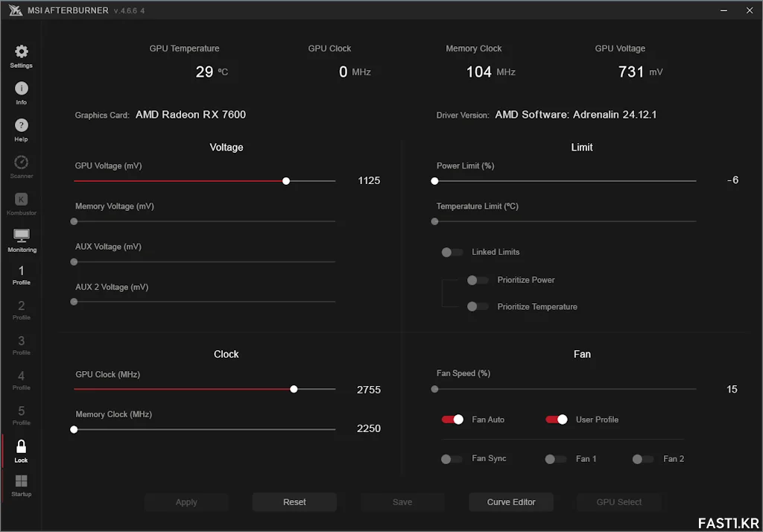
Task: Click the GPU Voltage reading 731 mV
Action: (640, 72)
